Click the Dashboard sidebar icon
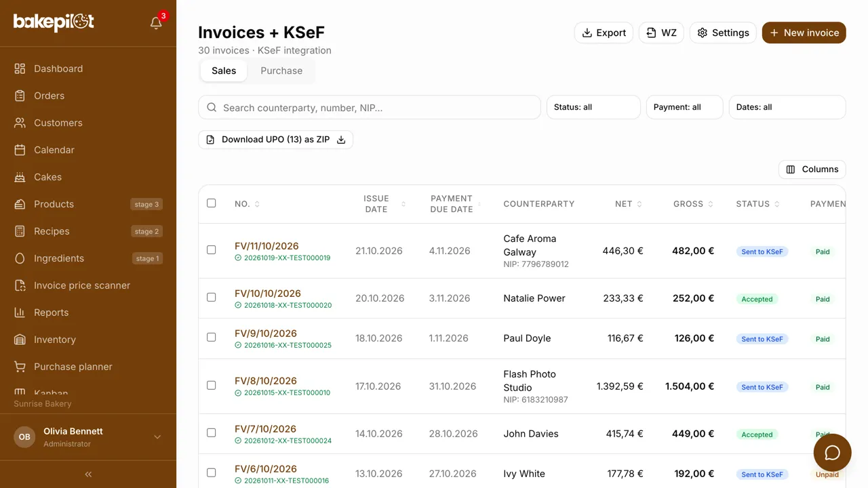The width and height of the screenshot is (868, 488). pos(20,68)
